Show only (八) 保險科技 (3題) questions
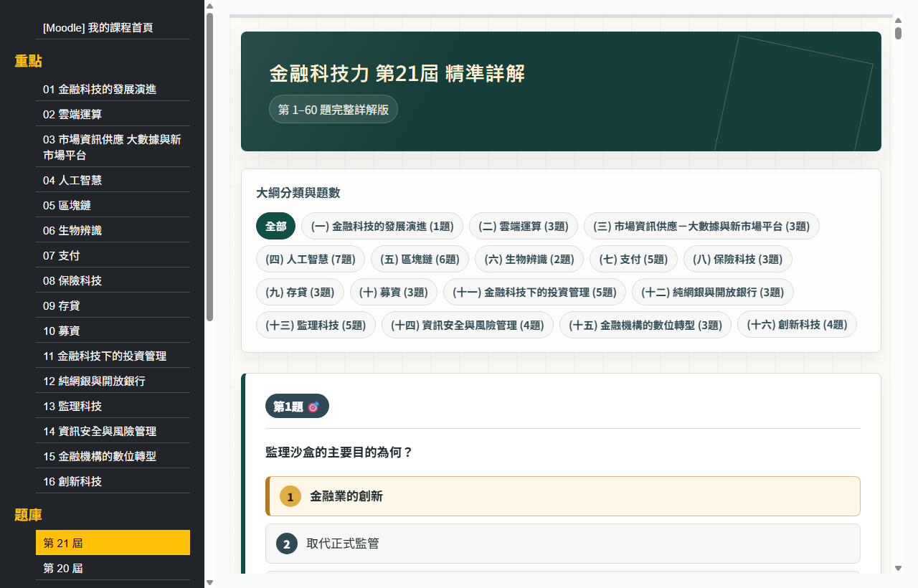Image resolution: width=918 pixels, height=588 pixels. (737, 259)
